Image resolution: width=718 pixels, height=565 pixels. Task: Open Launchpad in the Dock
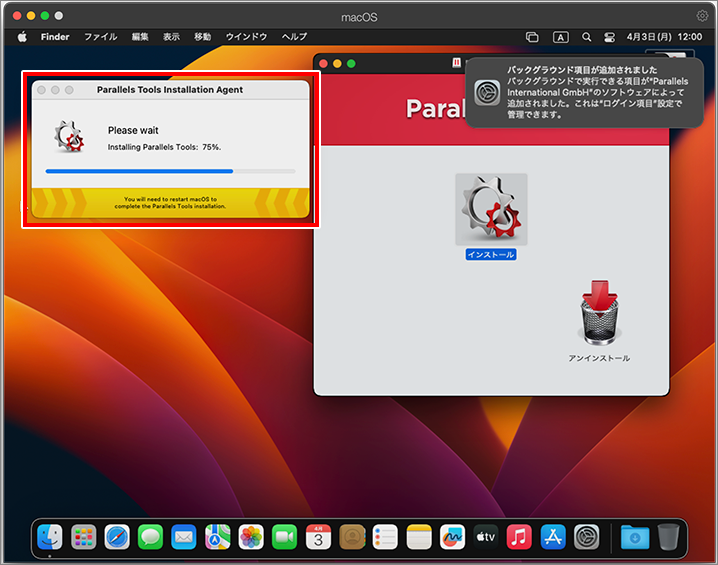[83, 537]
